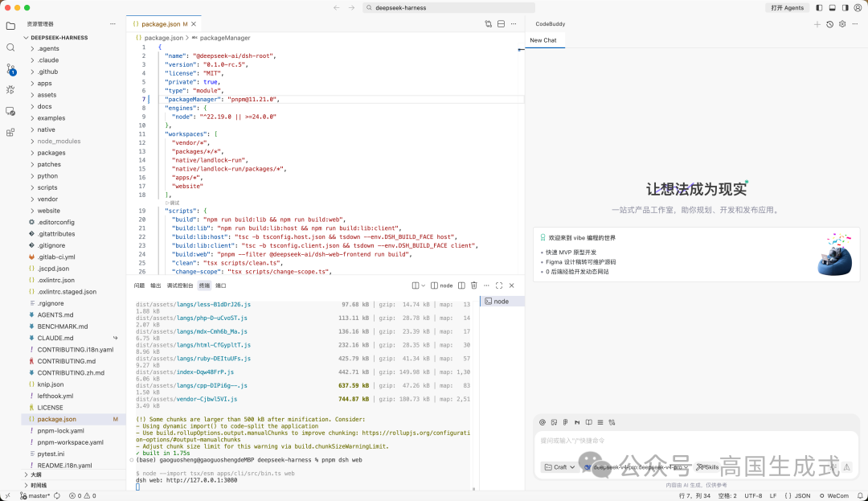Image resolution: width=868 pixels, height=501 pixels.
Task: Open CodeBuddy panel more options
Action: (x=855, y=24)
